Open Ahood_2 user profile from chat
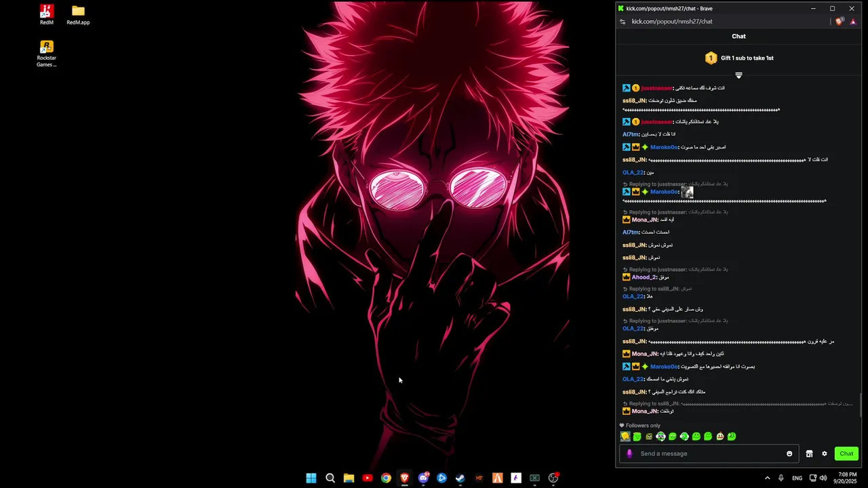The height and width of the screenshot is (488, 868). tap(643, 277)
